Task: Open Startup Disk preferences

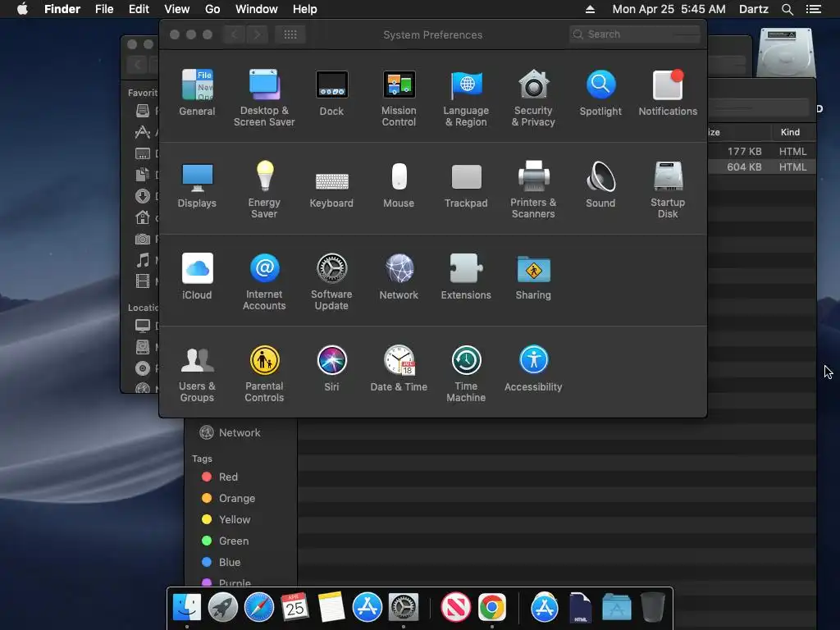Action: (668, 190)
